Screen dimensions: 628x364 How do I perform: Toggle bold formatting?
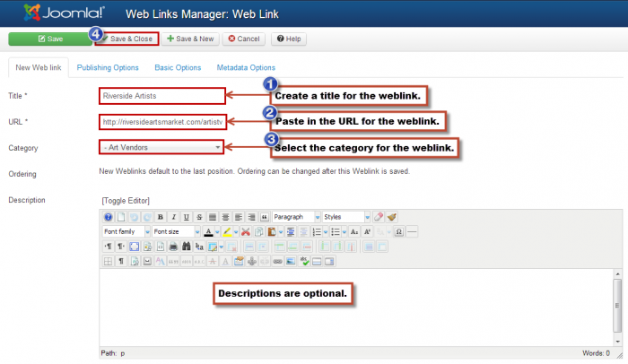click(x=161, y=217)
